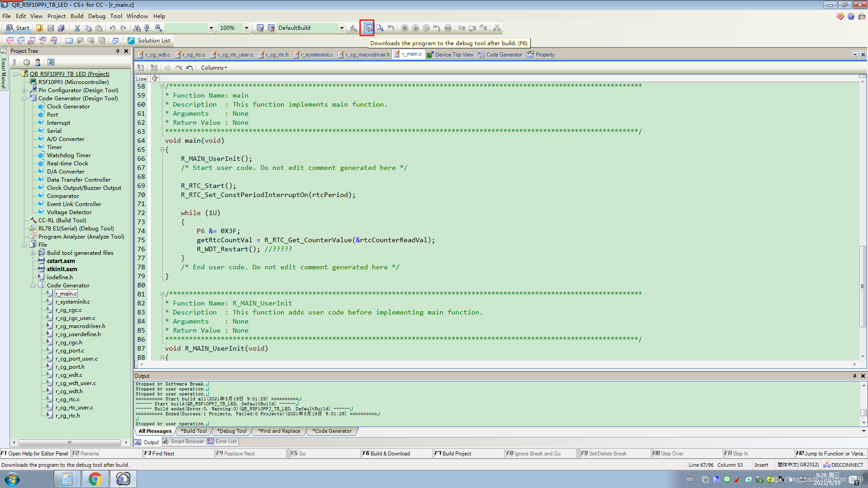Click the Stop debug icon
868x488 pixels.
(x=405, y=28)
